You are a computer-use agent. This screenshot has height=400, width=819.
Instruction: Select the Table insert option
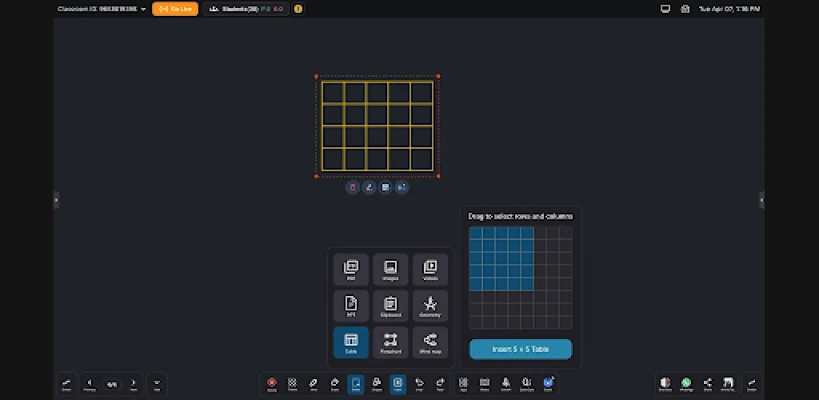(x=351, y=342)
